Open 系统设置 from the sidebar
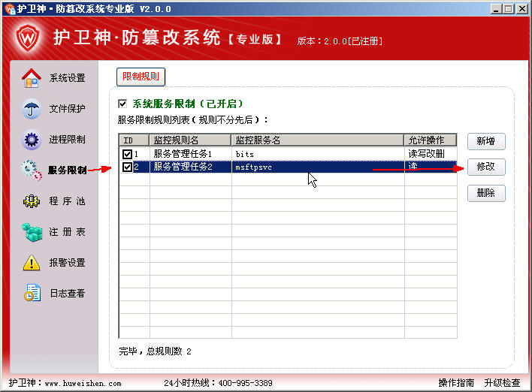This screenshot has width=532, height=392. click(67, 78)
